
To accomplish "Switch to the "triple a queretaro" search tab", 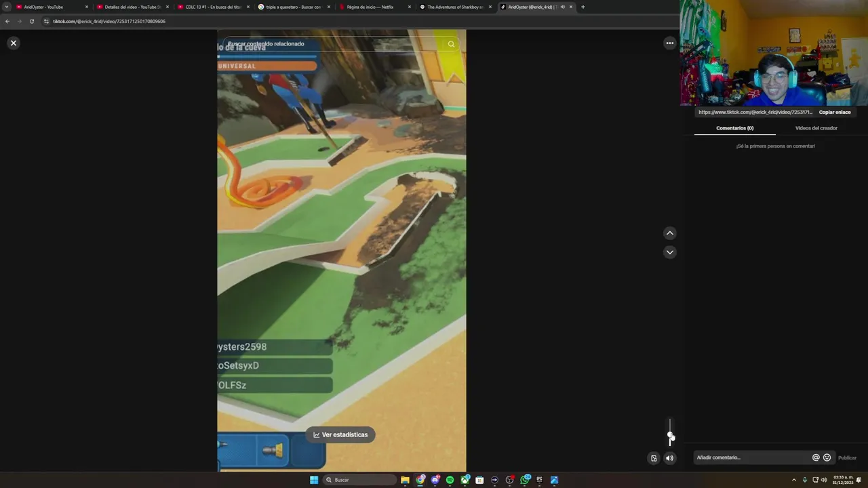I will (x=293, y=7).
